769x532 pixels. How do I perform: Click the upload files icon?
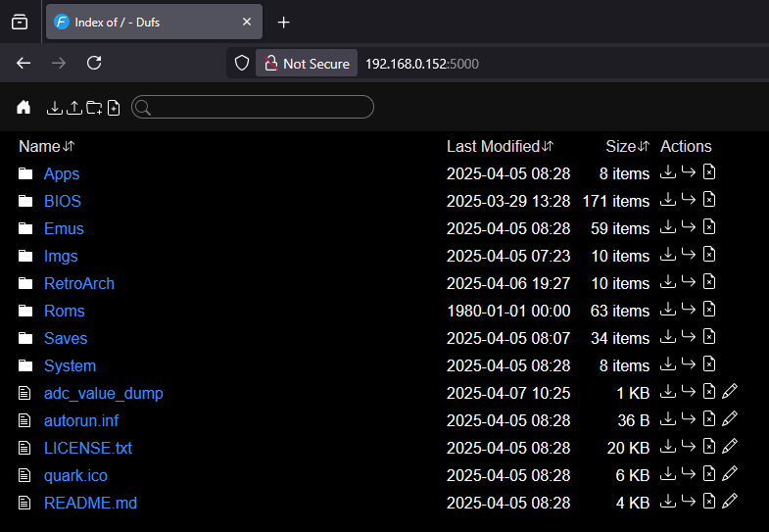coord(74,107)
